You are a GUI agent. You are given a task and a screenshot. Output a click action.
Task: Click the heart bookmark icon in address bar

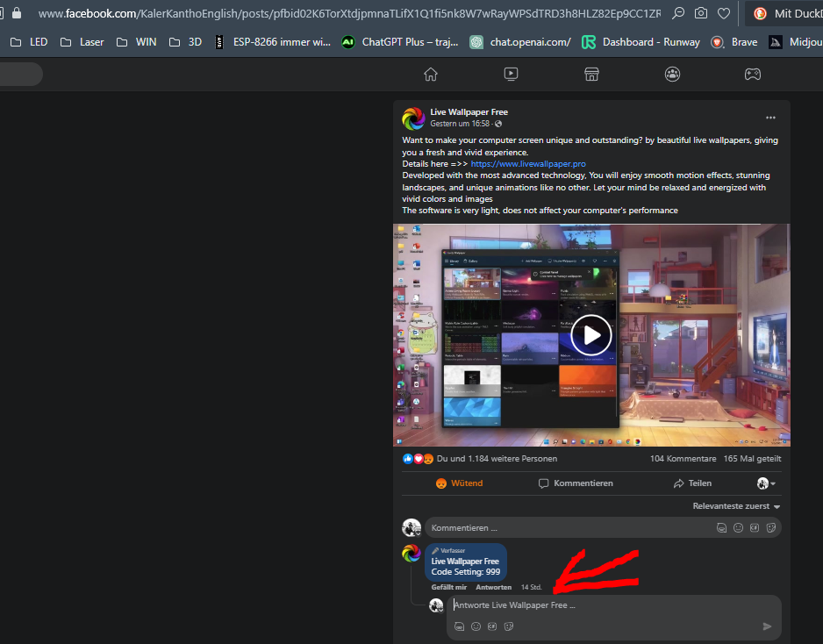click(x=724, y=14)
